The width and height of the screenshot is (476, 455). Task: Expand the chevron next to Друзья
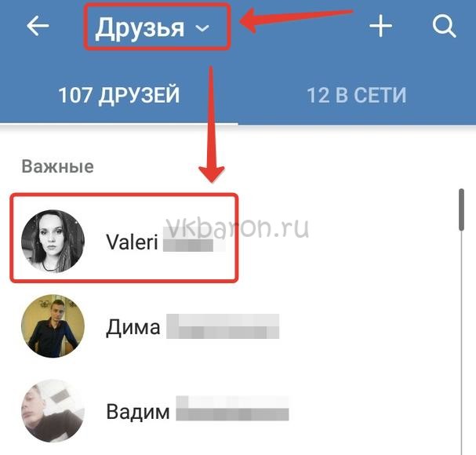point(202,28)
